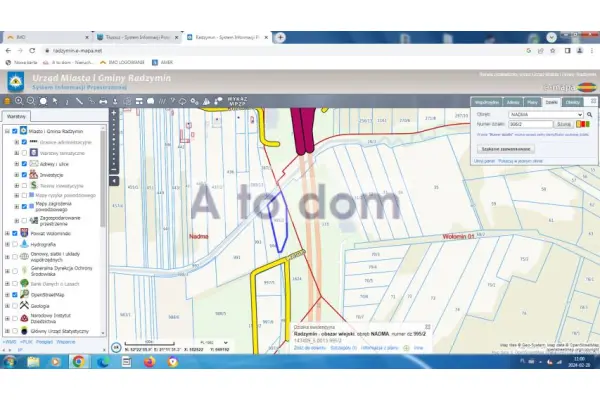
Task: Reload the page in the browser
Action: click(32, 51)
